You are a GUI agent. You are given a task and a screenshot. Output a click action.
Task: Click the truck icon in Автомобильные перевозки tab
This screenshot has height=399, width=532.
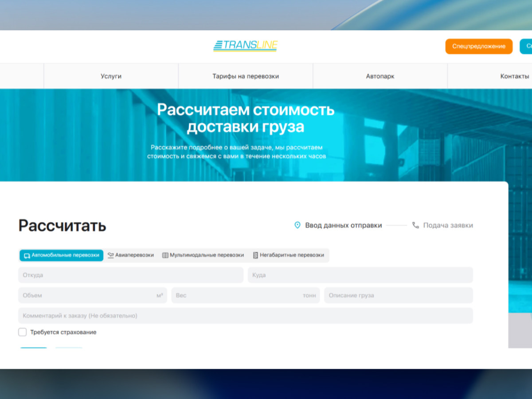27,255
